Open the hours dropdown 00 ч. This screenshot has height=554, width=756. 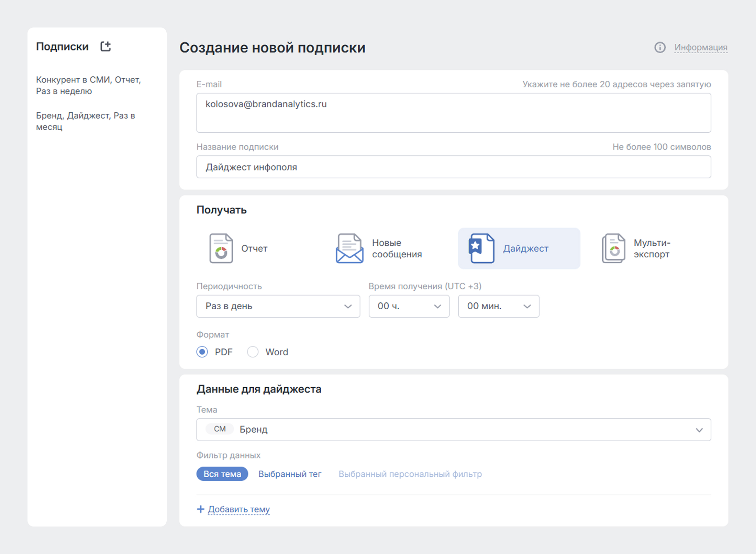(x=409, y=306)
